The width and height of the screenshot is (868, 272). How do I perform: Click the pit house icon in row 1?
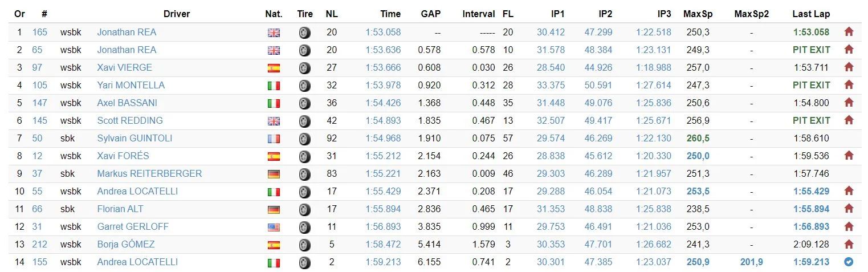tap(849, 32)
